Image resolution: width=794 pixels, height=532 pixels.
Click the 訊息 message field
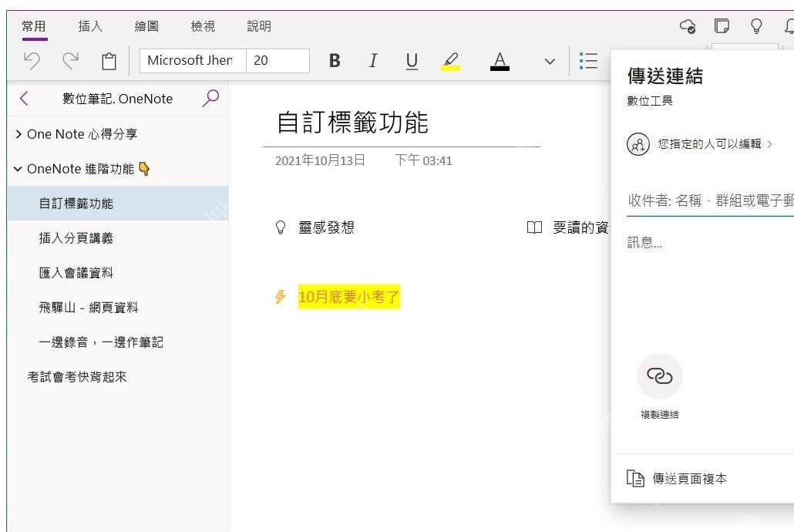tap(644, 242)
